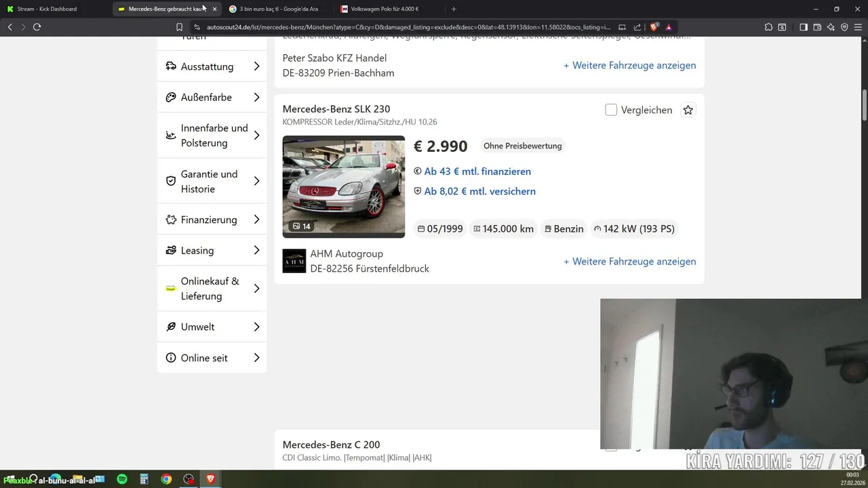This screenshot has height=488, width=868.
Task: Open the extensions puzzle icon
Action: tap(768, 27)
